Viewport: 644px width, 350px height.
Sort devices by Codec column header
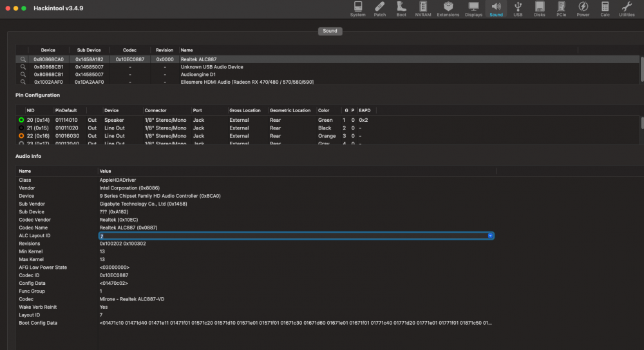coord(130,50)
